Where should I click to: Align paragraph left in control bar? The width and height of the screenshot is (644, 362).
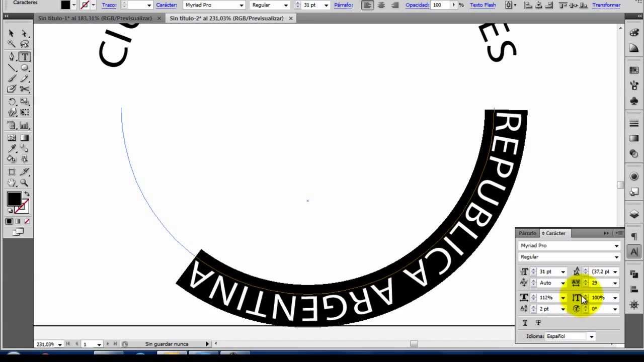(367, 5)
